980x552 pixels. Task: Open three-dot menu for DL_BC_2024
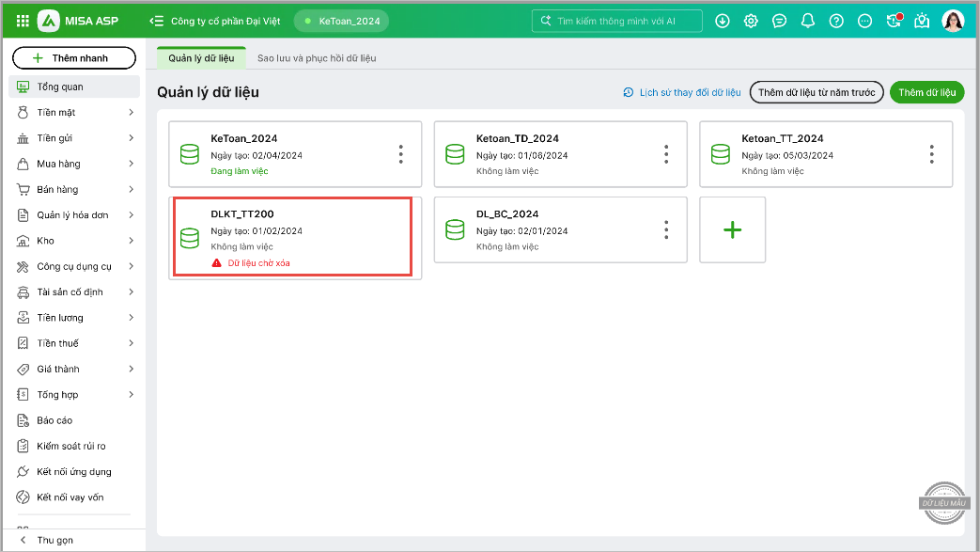(666, 229)
